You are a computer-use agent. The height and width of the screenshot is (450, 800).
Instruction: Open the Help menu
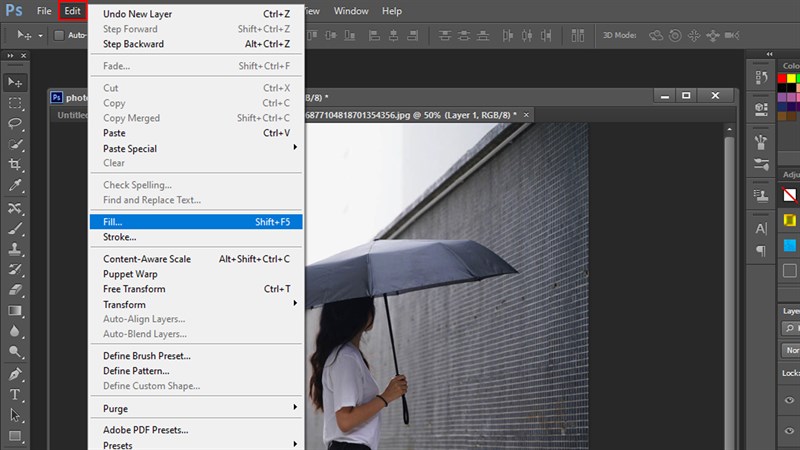click(392, 11)
